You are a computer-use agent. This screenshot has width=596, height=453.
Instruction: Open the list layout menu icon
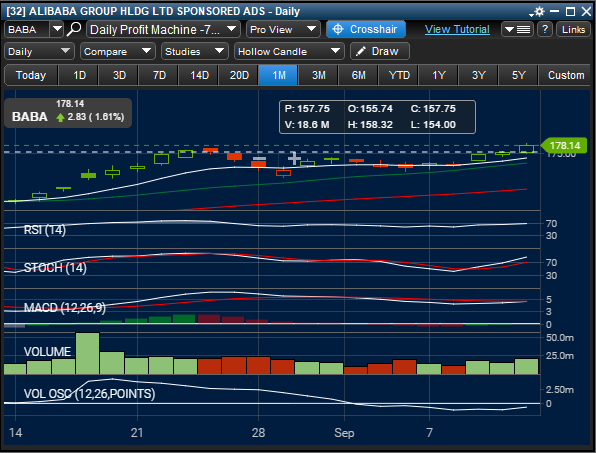pyautogui.click(x=518, y=29)
